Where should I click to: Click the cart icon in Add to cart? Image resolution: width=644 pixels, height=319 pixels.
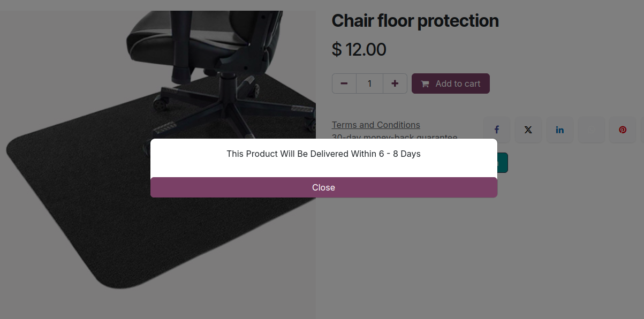[425, 84]
